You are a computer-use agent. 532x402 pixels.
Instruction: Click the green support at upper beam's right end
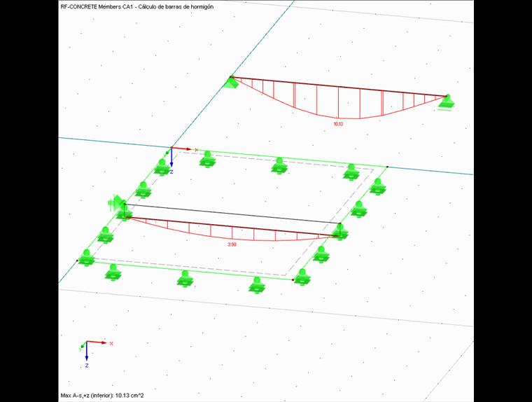click(446, 103)
